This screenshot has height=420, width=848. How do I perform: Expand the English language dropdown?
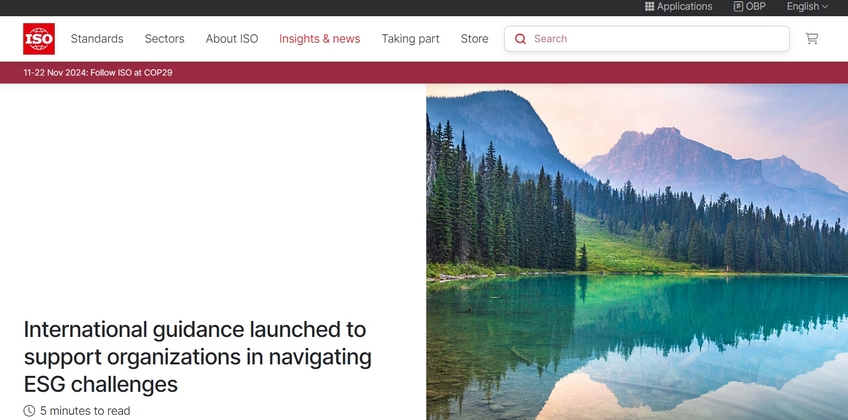click(x=807, y=7)
